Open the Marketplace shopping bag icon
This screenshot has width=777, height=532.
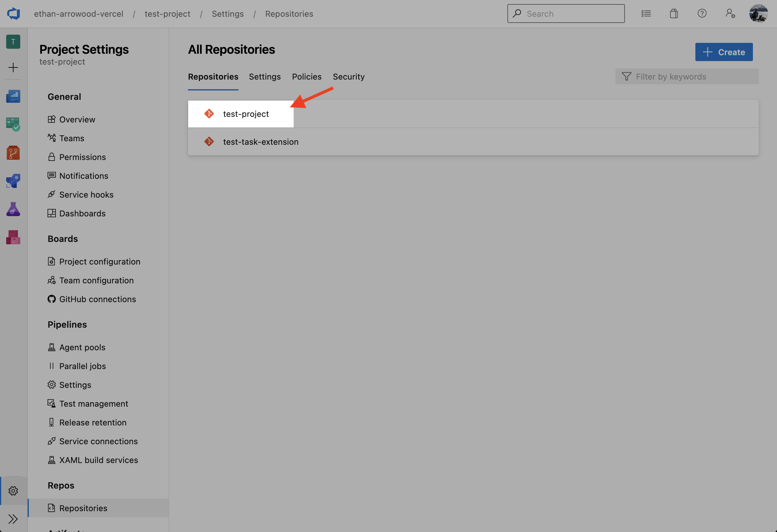674,14
